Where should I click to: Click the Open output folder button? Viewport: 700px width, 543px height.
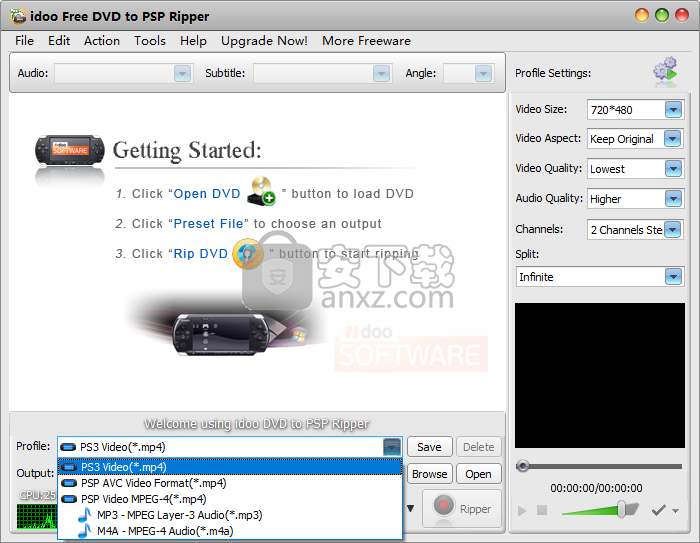click(x=479, y=474)
